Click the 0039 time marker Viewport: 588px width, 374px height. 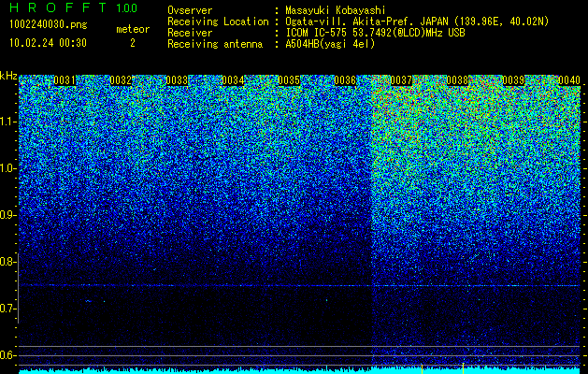coord(513,80)
